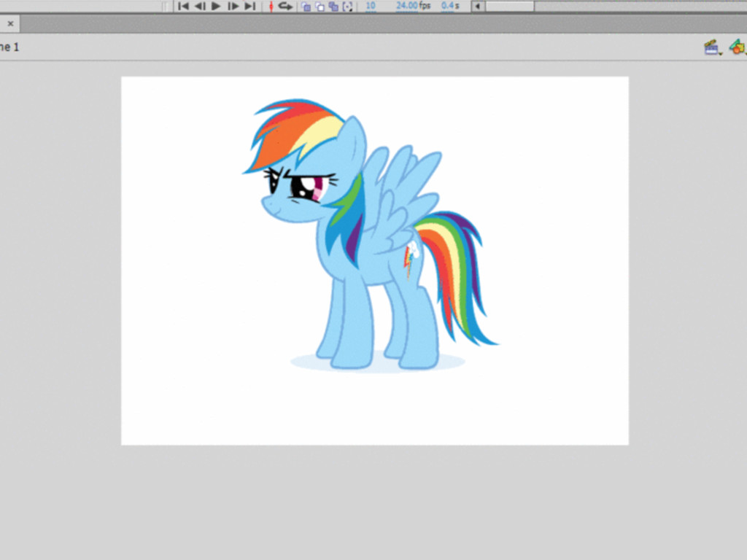
Task: Step back one frame
Action: 200,6
